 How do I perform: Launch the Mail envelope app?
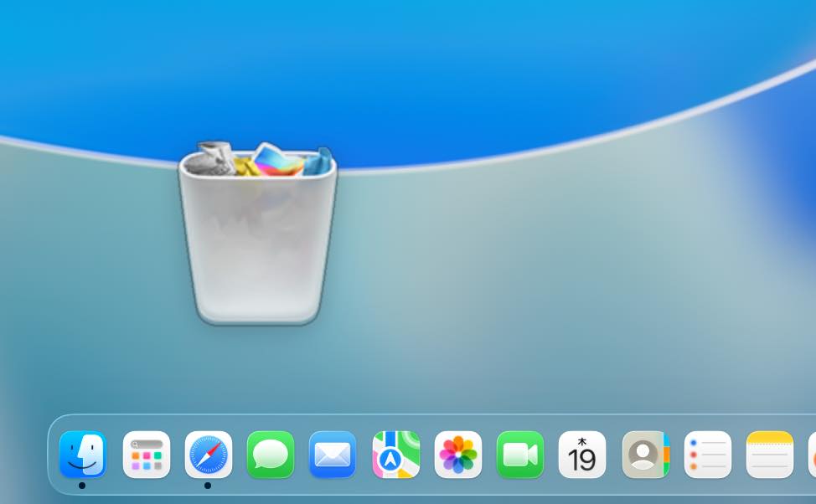tap(333, 455)
